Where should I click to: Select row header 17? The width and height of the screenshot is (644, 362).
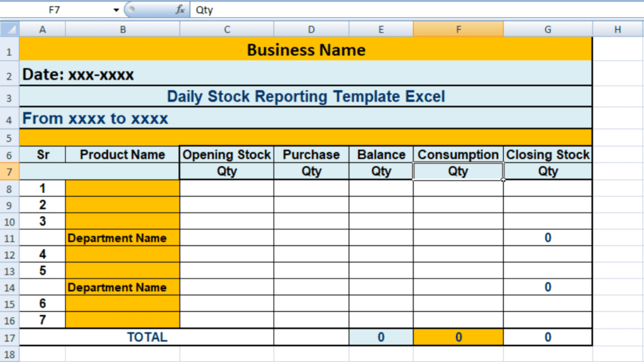8,337
